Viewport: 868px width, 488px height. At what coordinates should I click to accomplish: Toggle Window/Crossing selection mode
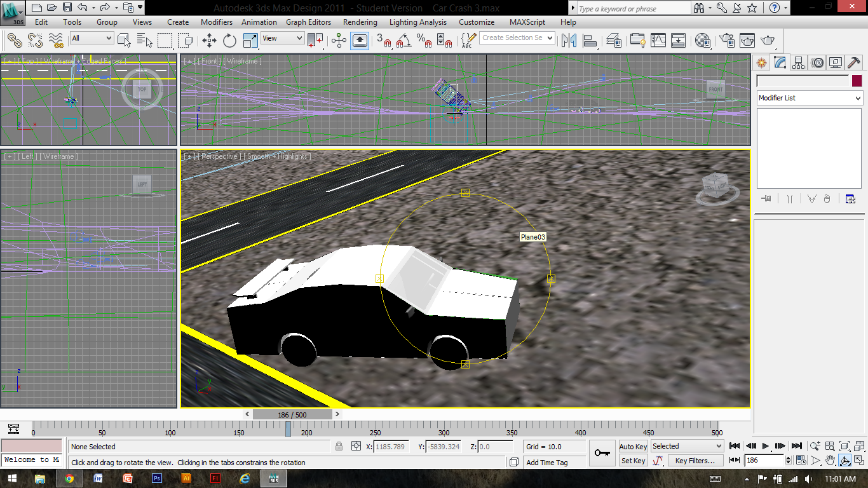pos(186,40)
